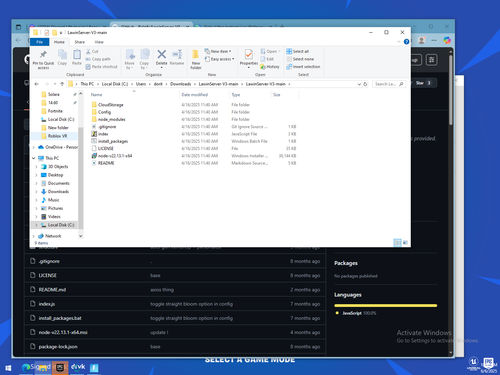Click the Up directory arrow
The height and width of the screenshot is (375, 500).
click(62, 84)
